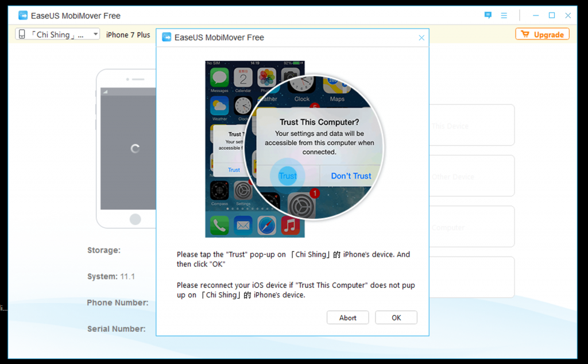Screen dimensions: 588x364
Task: Click the EaseUS logo icon in main title bar
Action: pyautogui.click(x=23, y=16)
